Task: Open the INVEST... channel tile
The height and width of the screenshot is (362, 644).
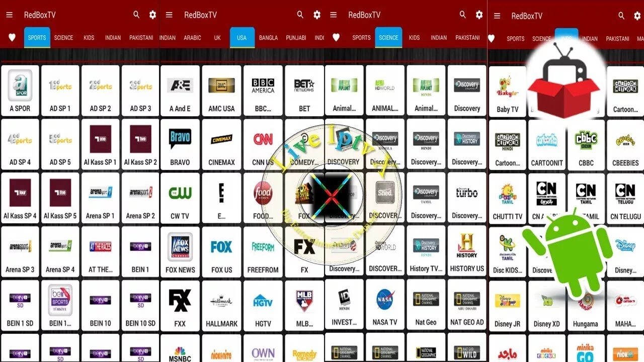Action: [344, 305]
